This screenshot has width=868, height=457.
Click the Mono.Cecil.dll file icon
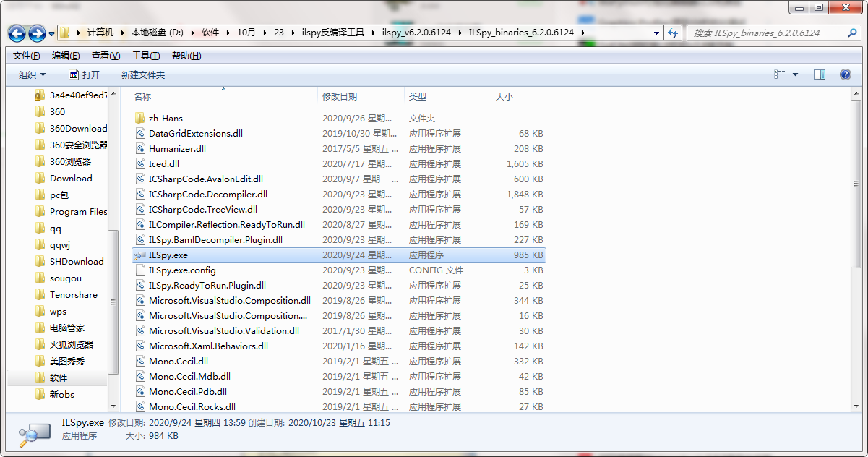pyautogui.click(x=140, y=361)
